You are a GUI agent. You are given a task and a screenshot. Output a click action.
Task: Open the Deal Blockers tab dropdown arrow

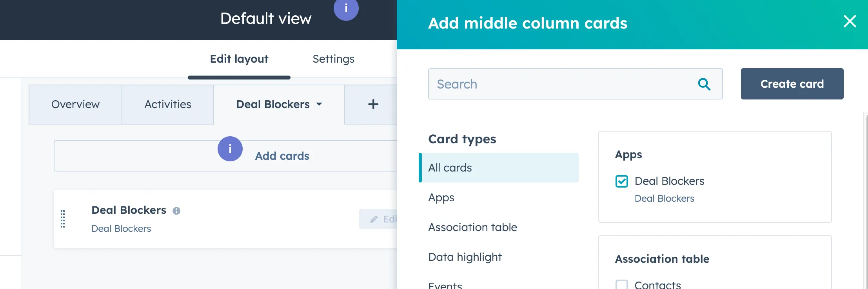point(319,104)
